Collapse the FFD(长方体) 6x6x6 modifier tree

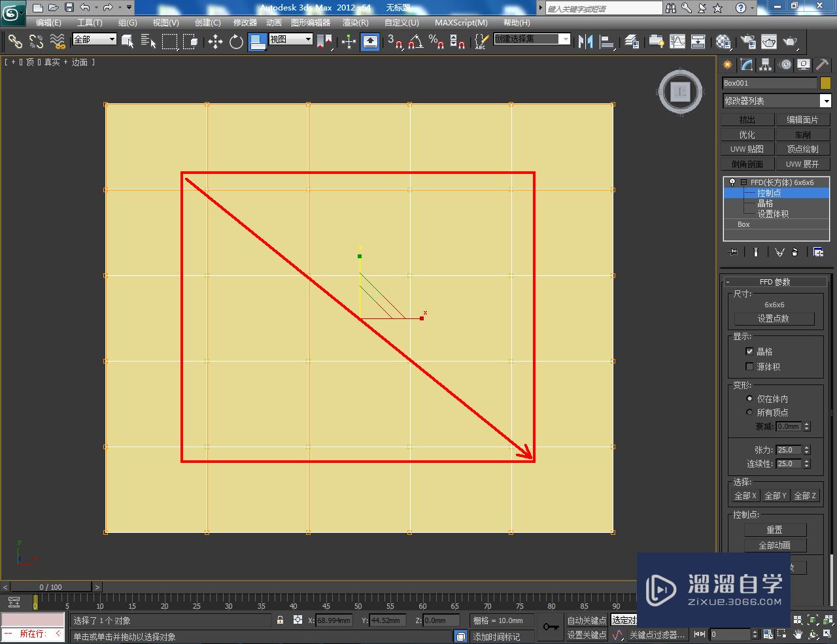coord(743,182)
